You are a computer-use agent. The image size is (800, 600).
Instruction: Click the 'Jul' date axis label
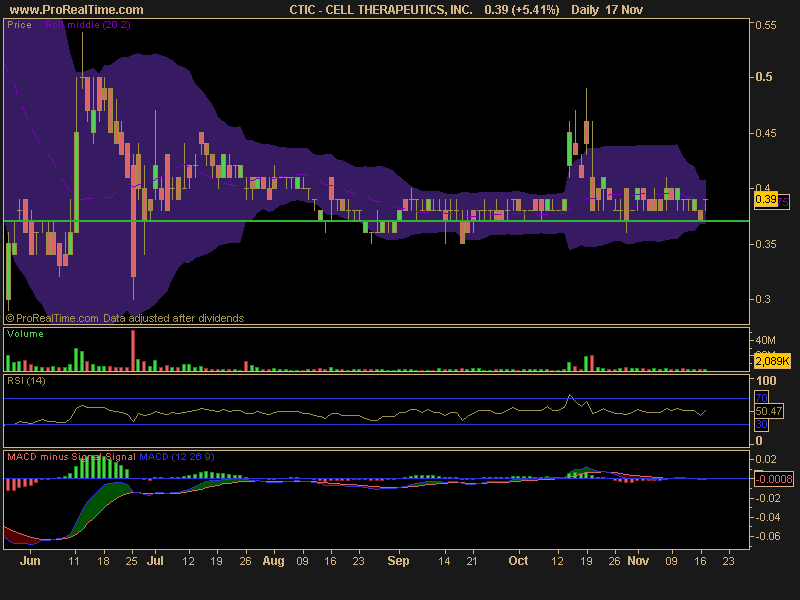click(155, 561)
